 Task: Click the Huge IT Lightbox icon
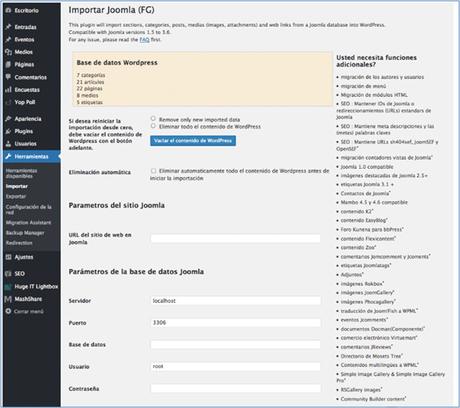tap(8, 287)
